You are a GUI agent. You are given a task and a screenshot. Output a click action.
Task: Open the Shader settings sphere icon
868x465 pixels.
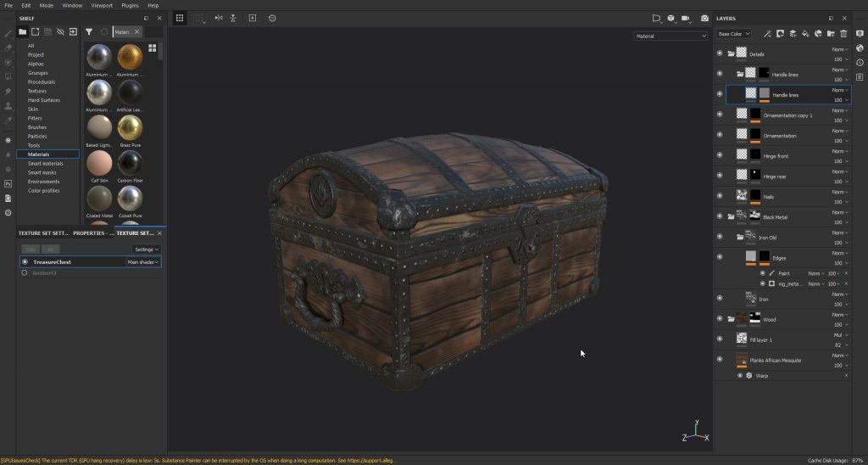[860, 48]
